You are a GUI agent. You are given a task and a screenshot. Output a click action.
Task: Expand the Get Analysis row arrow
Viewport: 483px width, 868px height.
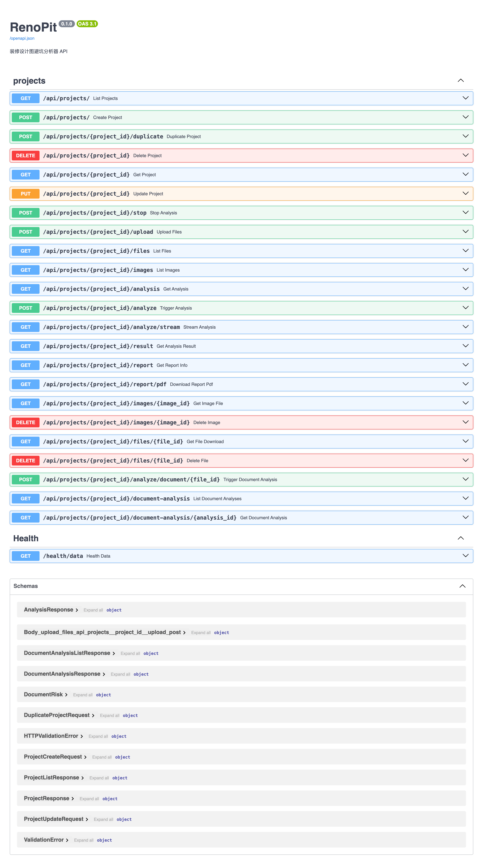coord(465,289)
